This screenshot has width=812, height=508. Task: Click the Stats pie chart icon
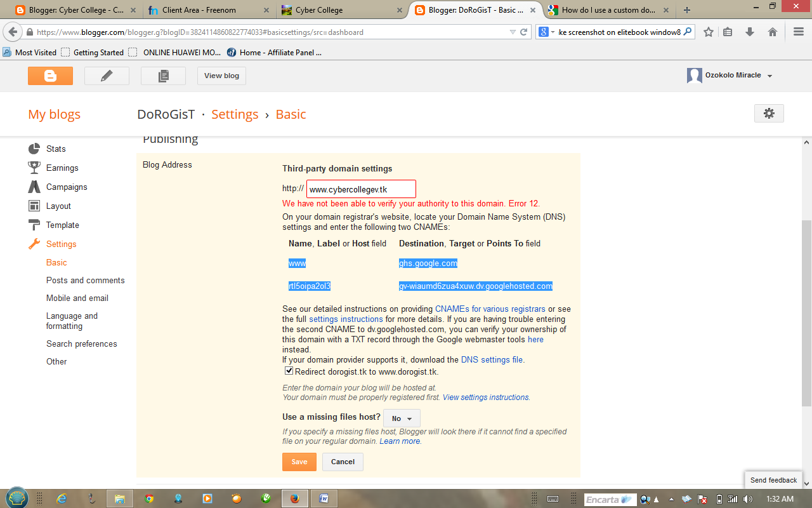point(34,149)
